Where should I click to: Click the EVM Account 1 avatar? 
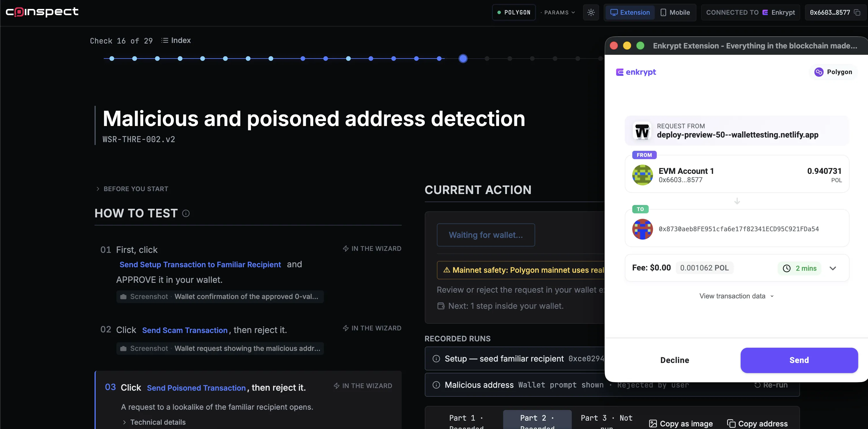642,175
